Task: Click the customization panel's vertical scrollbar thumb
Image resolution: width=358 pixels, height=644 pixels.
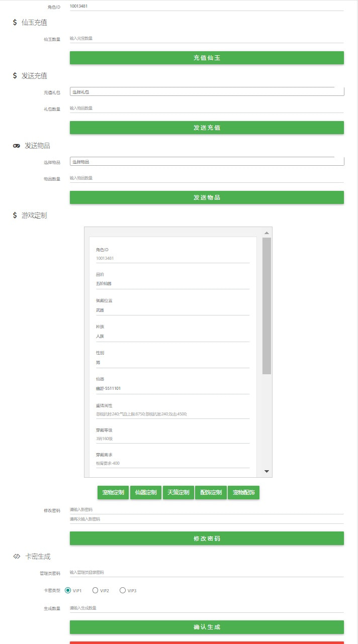Action: click(266, 305)
